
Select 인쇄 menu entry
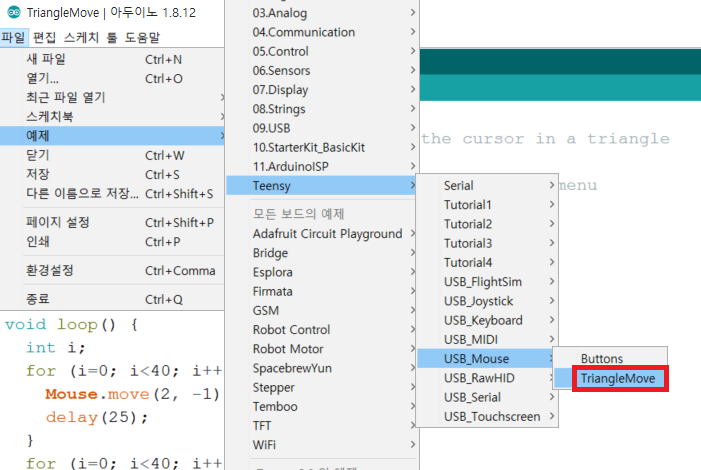coord(112,241)
